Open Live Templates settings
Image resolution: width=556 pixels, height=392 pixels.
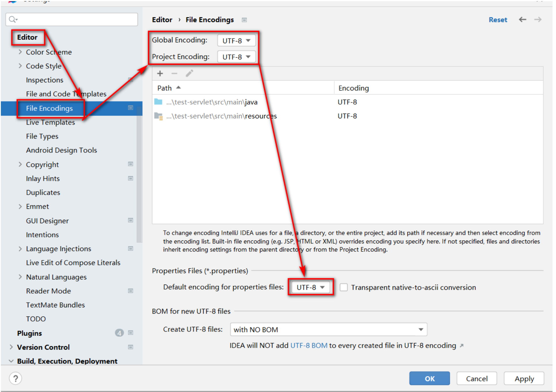(x=50, y=122)
